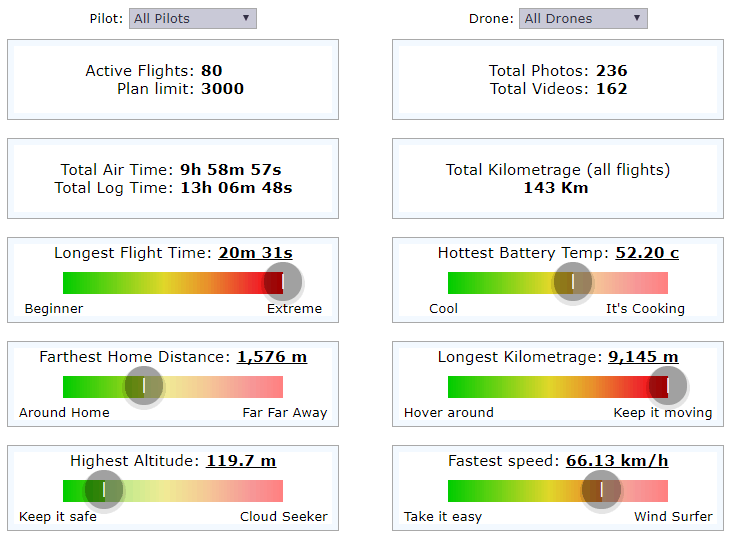Open the 119.7 m highest altitude link
The height and width of the screenshot is (539, 733).
[x=241, y=461]
